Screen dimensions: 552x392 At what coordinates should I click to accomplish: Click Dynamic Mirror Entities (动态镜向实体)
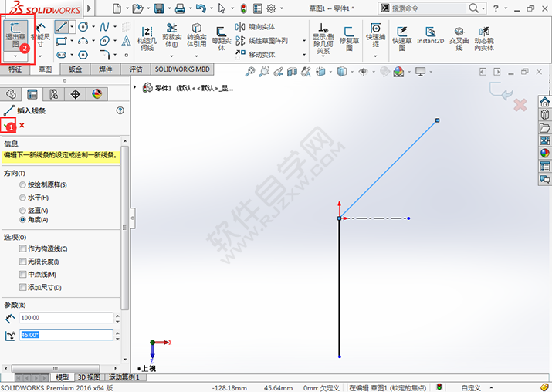pos(484,39)
